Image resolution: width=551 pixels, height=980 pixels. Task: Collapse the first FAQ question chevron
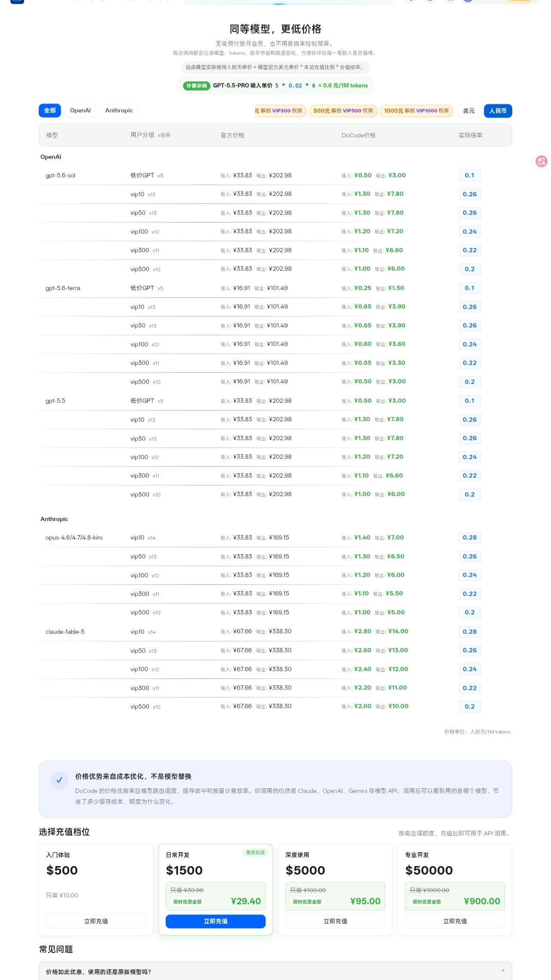(x=503, y=971)
